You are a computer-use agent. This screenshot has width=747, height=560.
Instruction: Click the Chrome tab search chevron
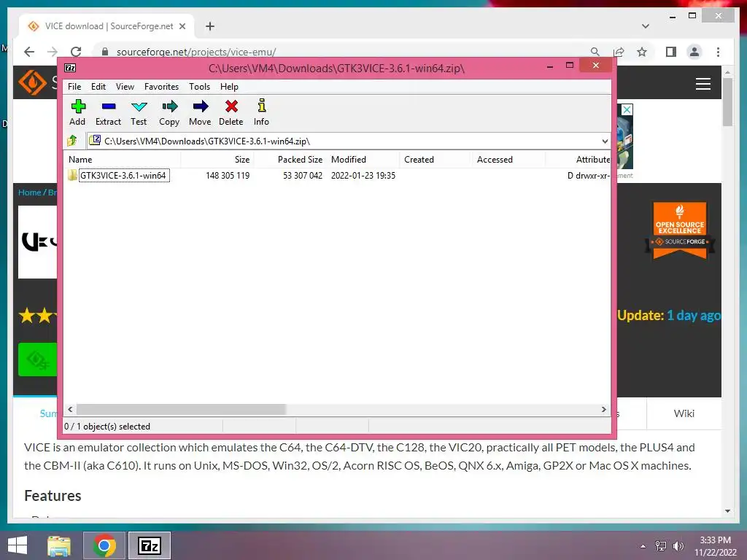[x=646, y=26]
